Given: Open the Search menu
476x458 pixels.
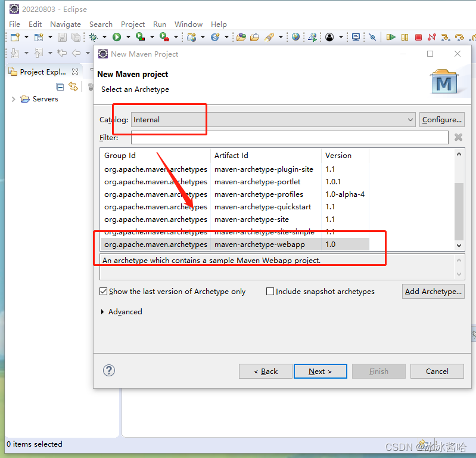Looking at the screenshot, I should click(101, 24).
